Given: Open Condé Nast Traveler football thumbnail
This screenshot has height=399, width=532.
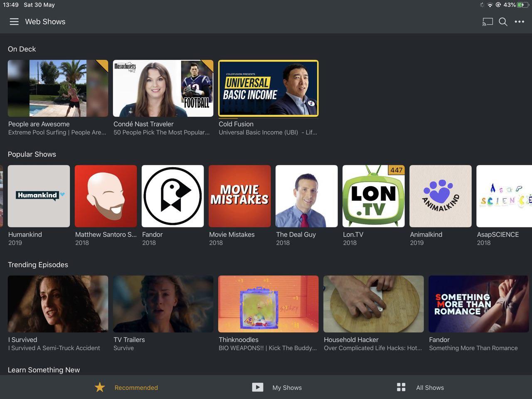Looking at the screenshot, I should click(163, 89).
